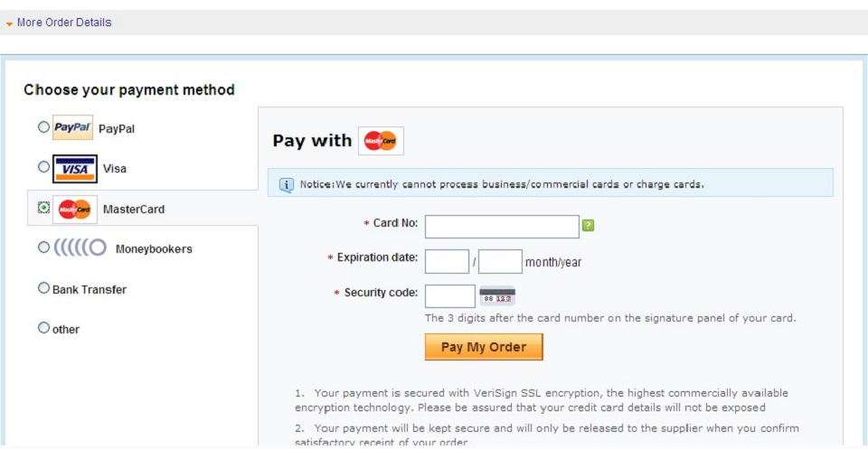
Task: Select the PayPal radio button
Action: [43, 127]
